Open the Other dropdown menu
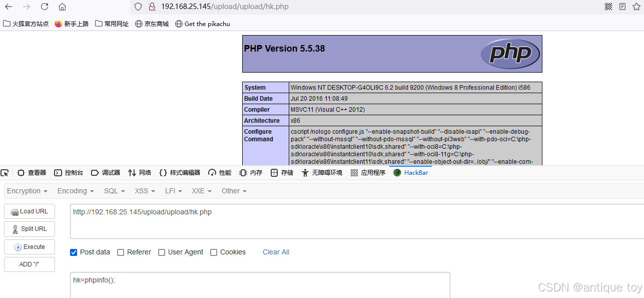The image size is (644, 298). click(x=234, y=191)
